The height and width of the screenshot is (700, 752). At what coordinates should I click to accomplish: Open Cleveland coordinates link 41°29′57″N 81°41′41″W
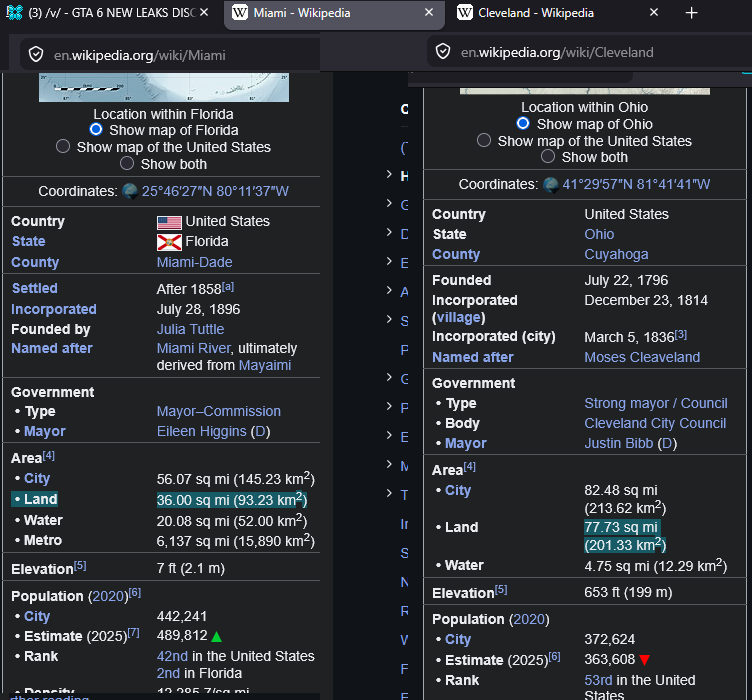(x=636, y=185)
